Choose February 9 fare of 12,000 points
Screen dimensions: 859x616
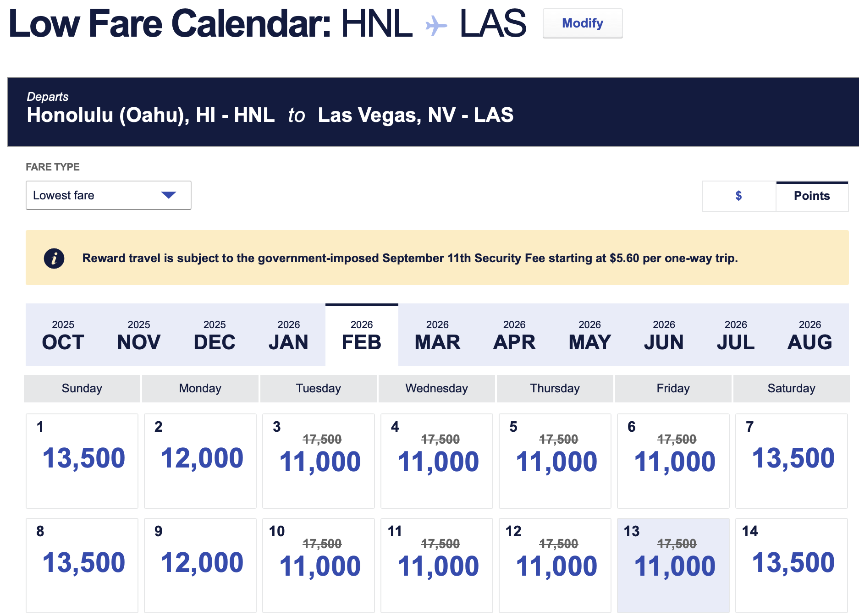click(x=200, y=566)
